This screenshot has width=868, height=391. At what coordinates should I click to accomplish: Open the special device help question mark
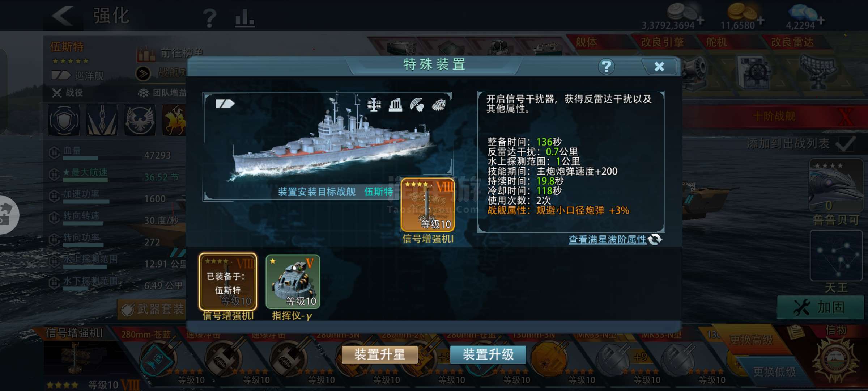(607, 67)
